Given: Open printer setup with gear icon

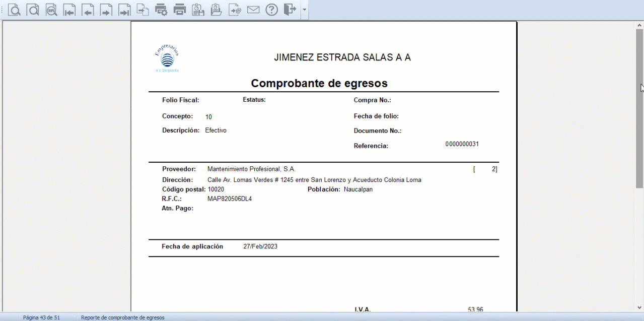Looking at the screenshot, I should (161, 10).
